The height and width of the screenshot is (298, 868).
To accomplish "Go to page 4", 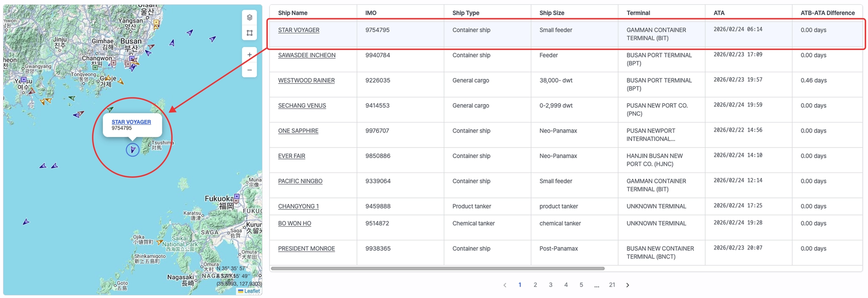I will pyautogui.click(x=566, y=285).
